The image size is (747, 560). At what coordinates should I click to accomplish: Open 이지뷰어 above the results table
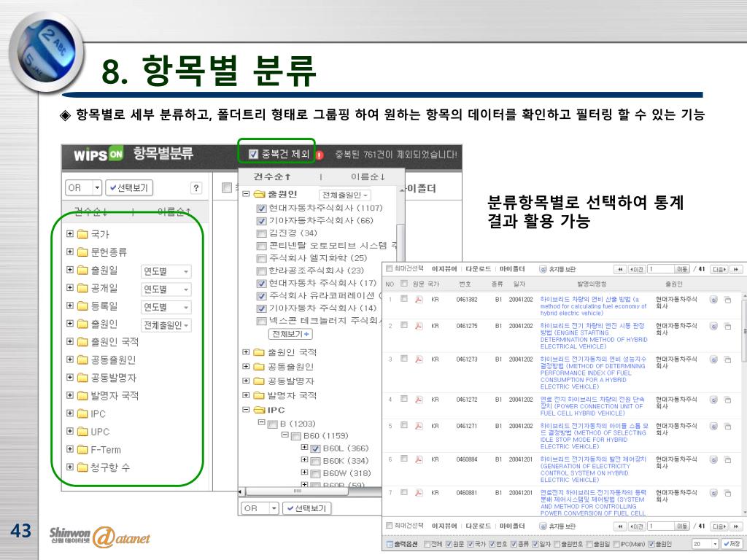click(x=444, y=269)
